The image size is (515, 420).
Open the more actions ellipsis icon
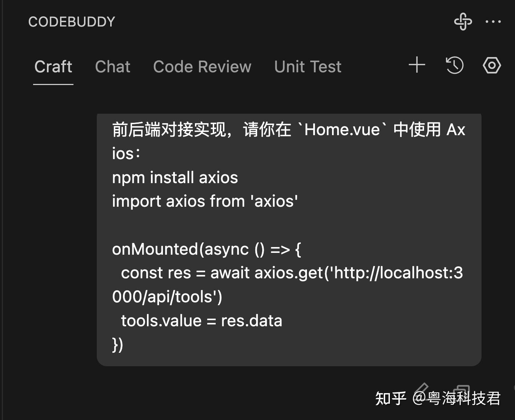(x=493, y=22)
